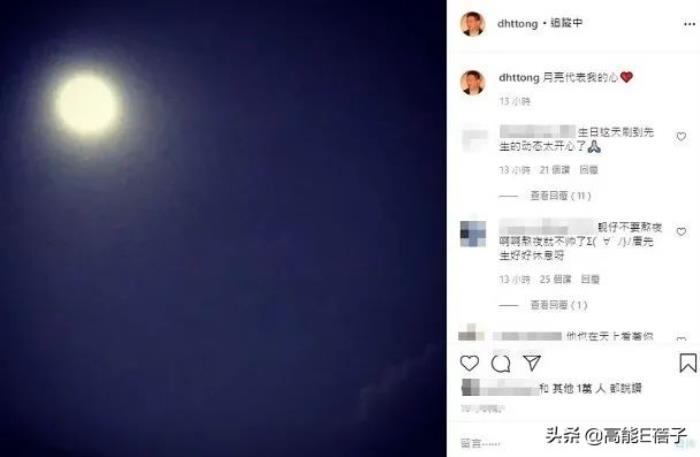The image size is (700, 457).
Task: Save the post with the bookmark icon
Action: pos(688,363)
